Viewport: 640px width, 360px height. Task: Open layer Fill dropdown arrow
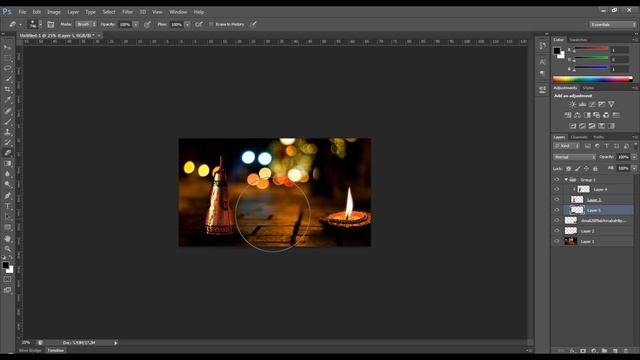(x=634, y=168)
